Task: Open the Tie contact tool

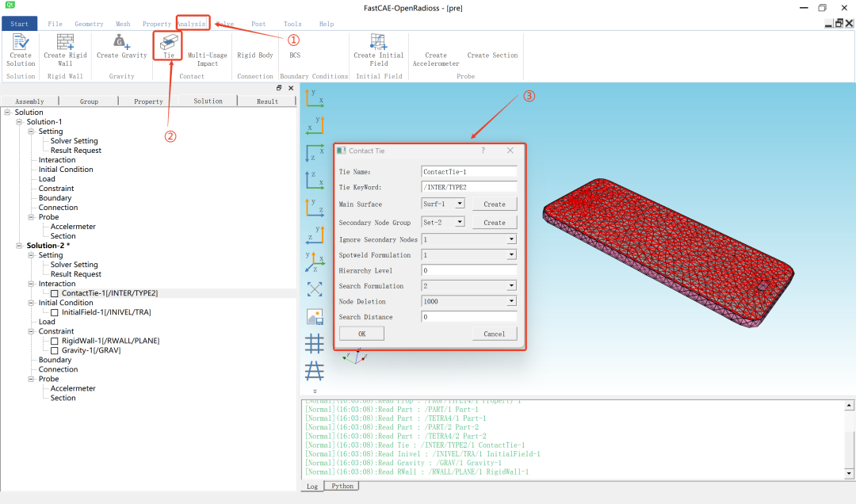Action: click(169, 46)
